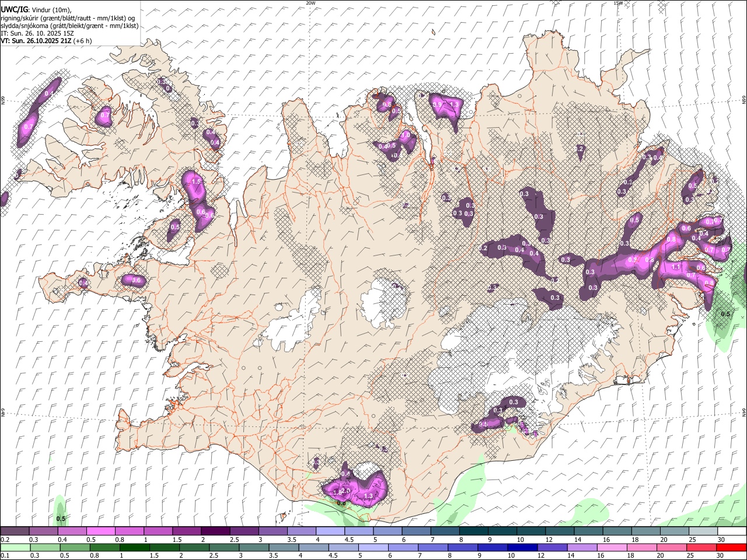
Task: Click the '0.5' label on green area off southeast coast
Action: pyautogui.click(x=725, y=314)
